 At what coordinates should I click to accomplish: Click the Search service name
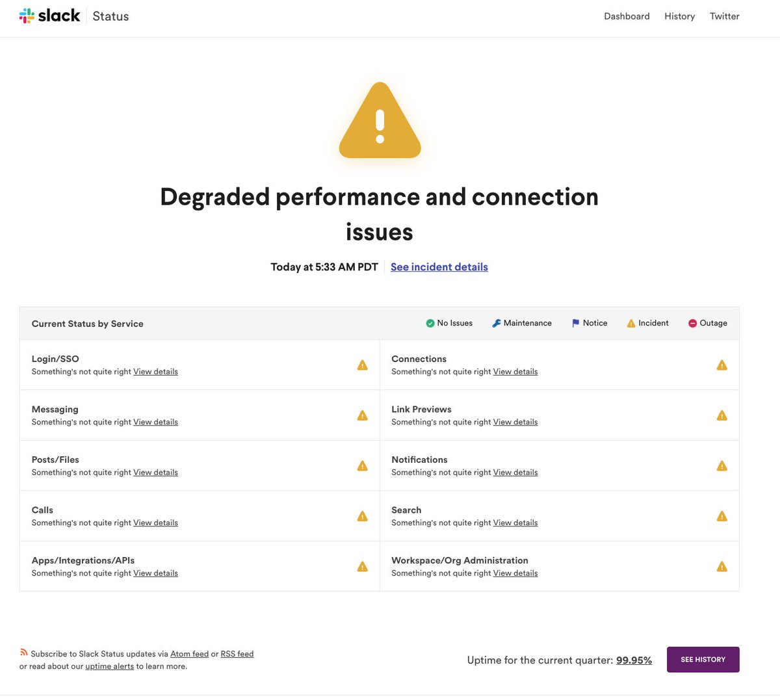[x=406, y=510]
